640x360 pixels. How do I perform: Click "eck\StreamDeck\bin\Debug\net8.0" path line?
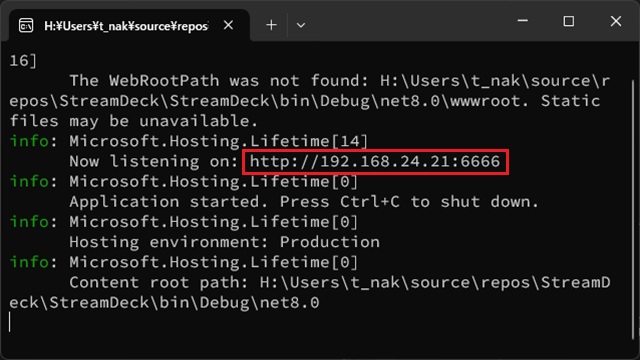(x=164, y=303)
